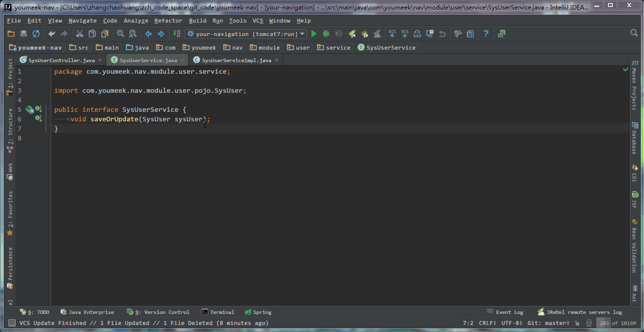Click the Save All floppy icon
The height and width of the screenshot is (332, 644).
[x=24, y=34]
